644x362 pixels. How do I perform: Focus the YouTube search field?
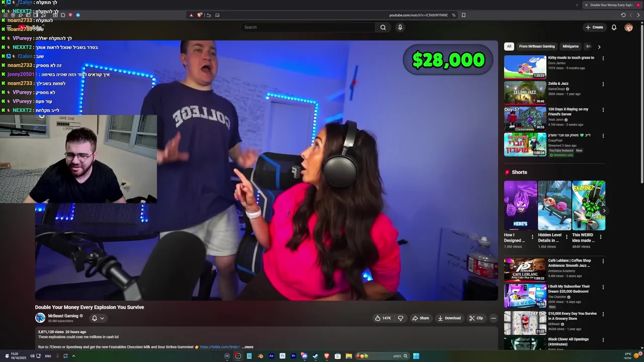tap(307, 27)
